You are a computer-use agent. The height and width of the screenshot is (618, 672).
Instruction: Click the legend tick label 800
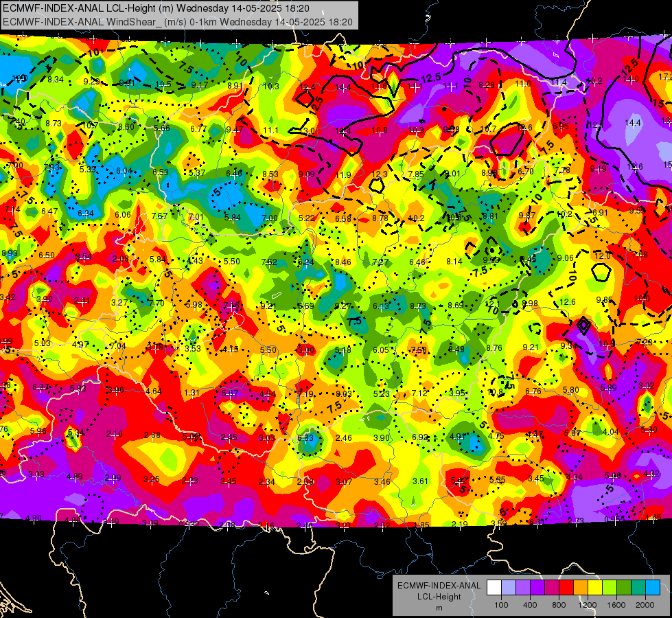point(559,605)
